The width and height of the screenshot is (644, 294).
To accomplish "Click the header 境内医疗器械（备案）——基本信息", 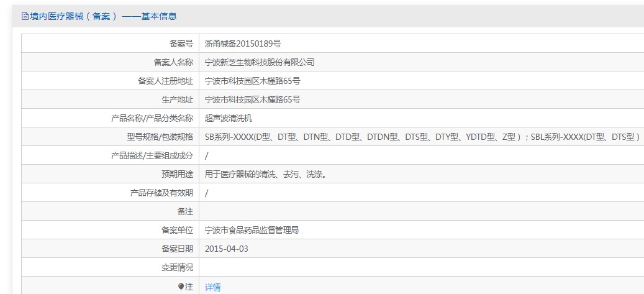I will point(103,16).
